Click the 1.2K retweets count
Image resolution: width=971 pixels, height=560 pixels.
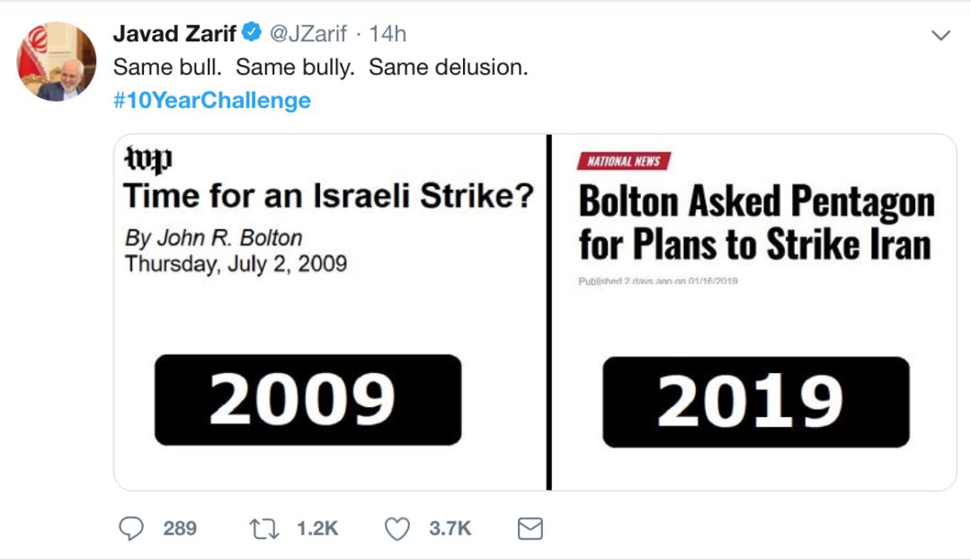(317, 529)
